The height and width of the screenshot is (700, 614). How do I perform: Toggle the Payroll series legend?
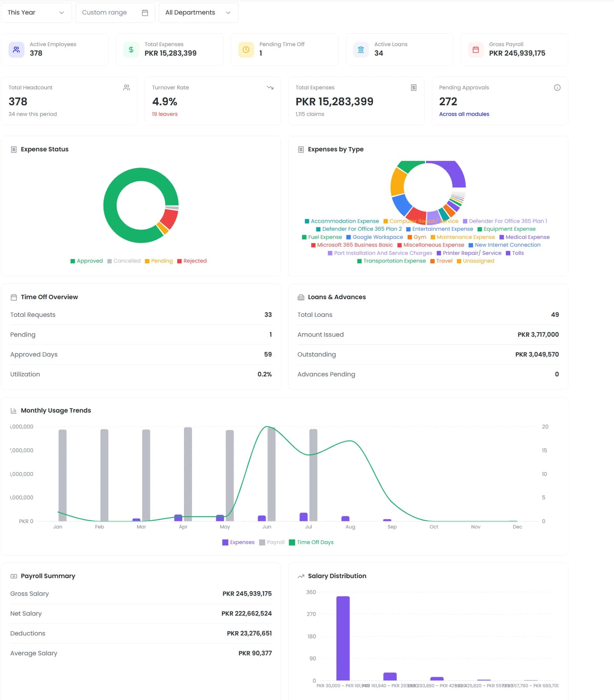pos(271,542)
